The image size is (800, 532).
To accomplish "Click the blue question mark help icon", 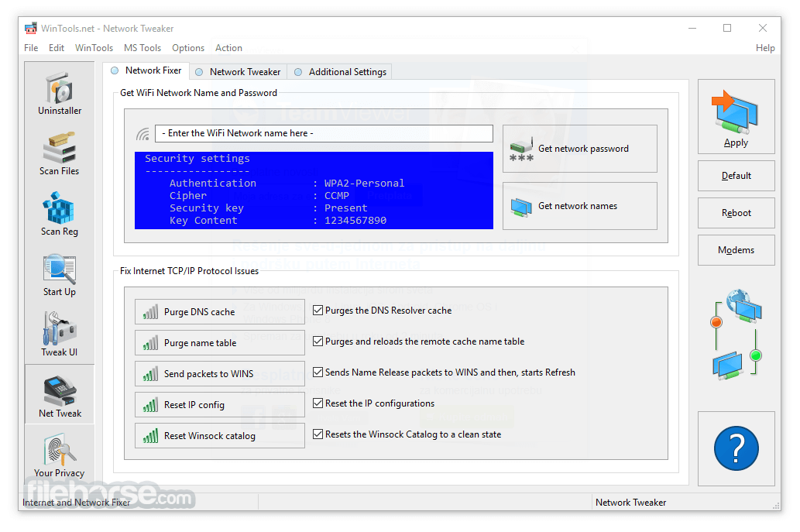I will [x=736, y=448].
